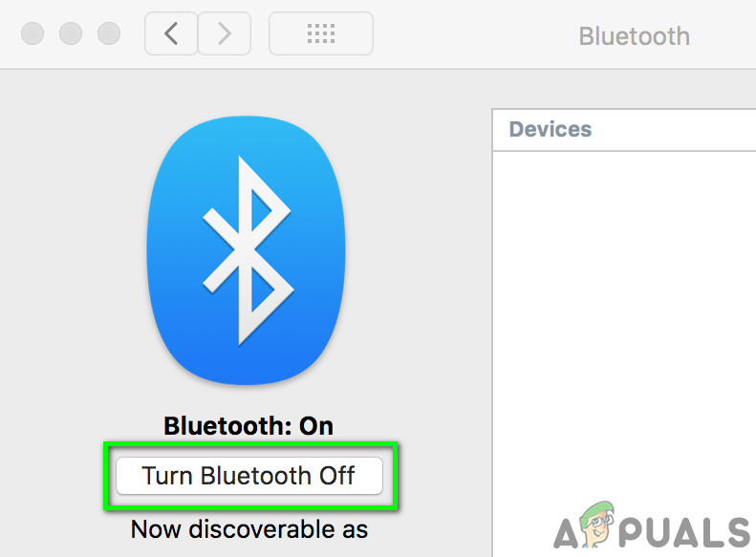Zoom the window with the third circle

tap(109, 33)
